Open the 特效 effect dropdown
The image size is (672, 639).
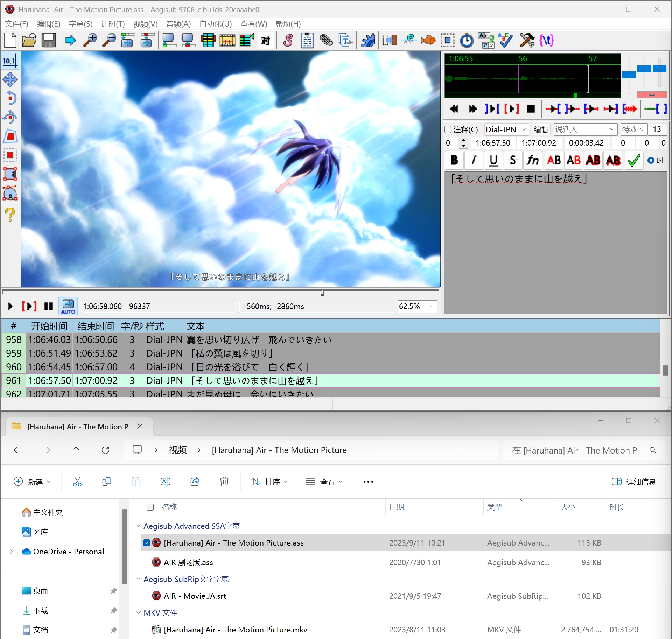pyautogui.click(x=633, y=129)
